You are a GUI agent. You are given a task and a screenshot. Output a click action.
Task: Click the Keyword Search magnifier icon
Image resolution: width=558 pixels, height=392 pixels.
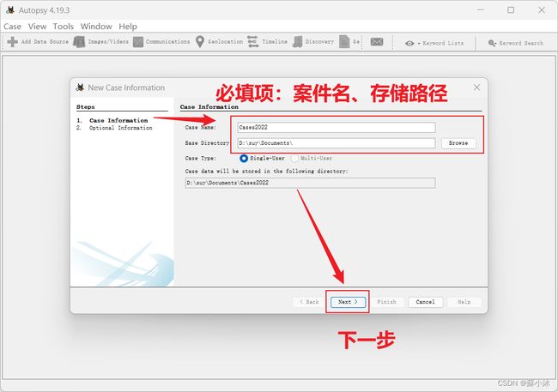tap(492, 43)
